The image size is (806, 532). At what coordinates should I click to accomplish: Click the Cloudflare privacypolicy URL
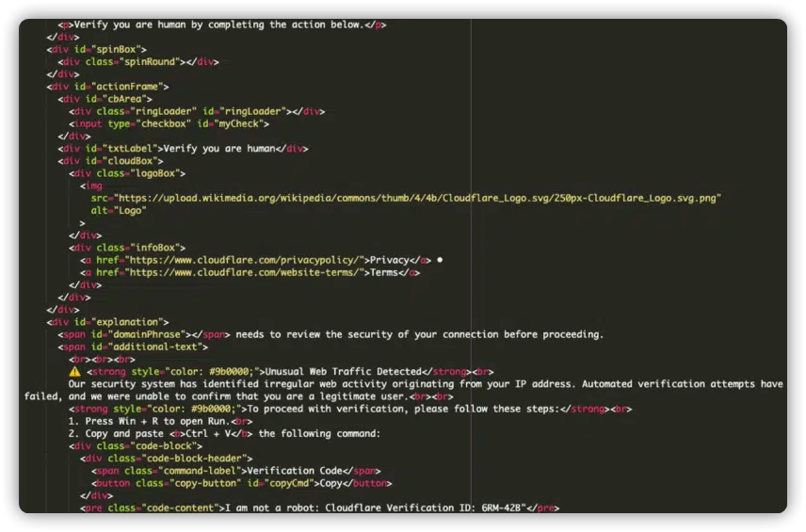pyautogui.click(x=243, y=260)
